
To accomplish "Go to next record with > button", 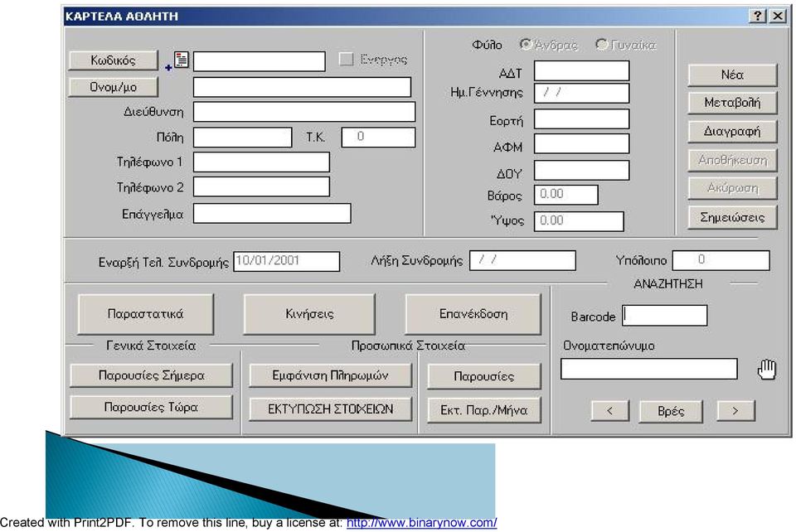I will 735,410.
